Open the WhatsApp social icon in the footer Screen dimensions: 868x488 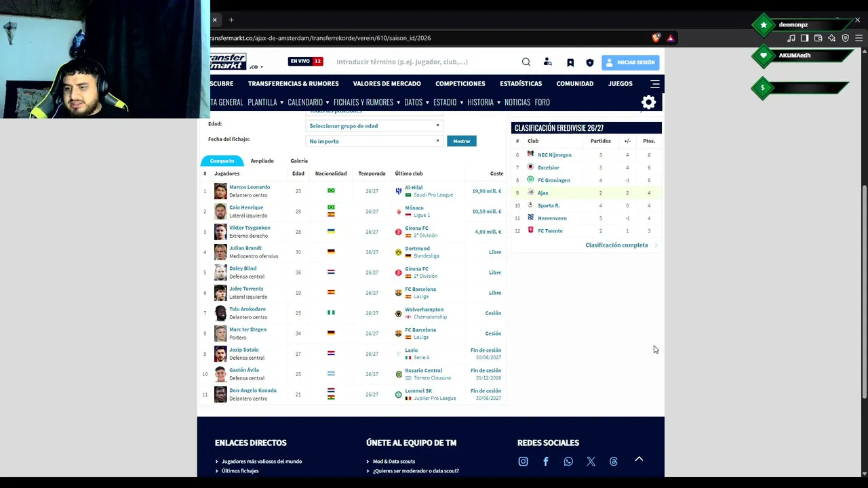tap(568, 462)
